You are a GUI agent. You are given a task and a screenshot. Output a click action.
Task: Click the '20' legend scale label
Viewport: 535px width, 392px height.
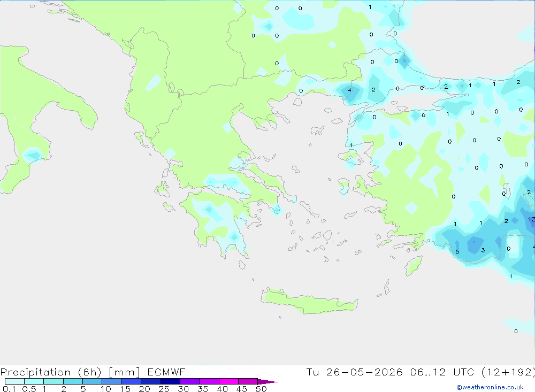pyautogui.click(x=144, y=389)
